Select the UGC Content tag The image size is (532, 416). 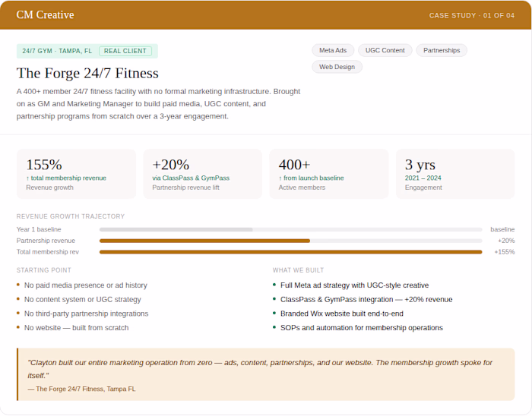[x=385, y=50]
